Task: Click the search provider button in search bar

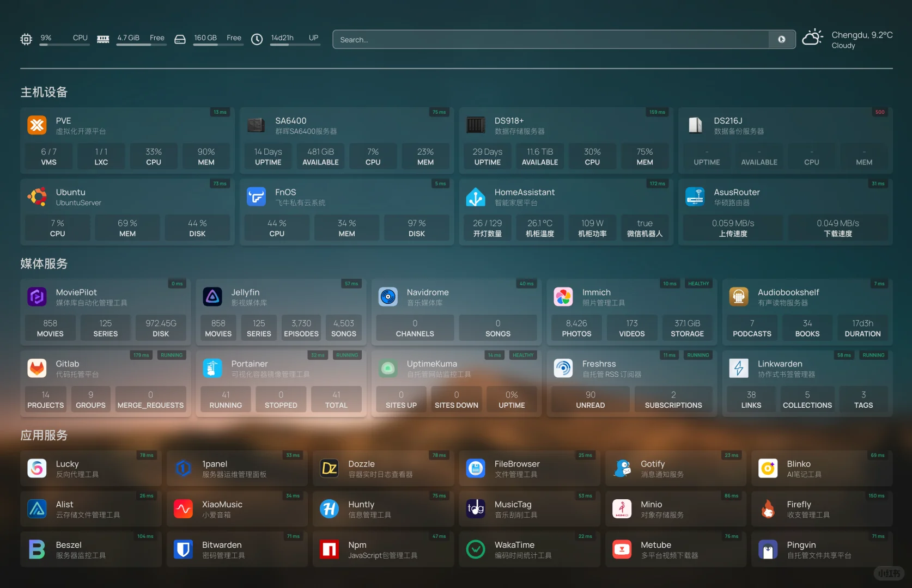Action: click(x=782, y=39)
